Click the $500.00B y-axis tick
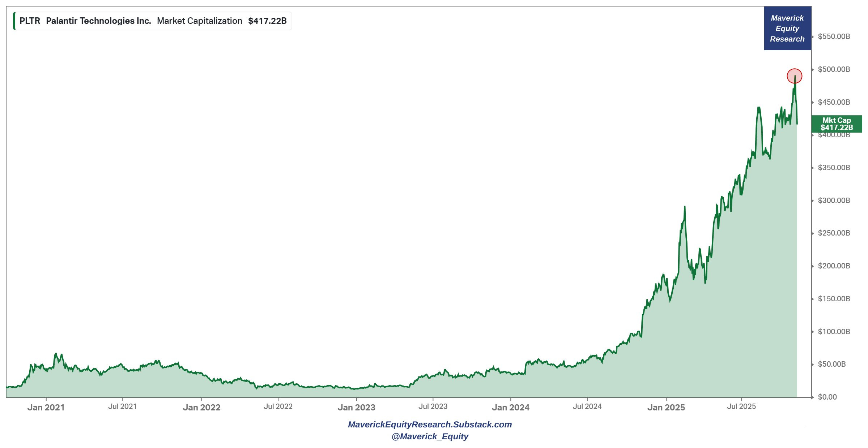The height and width of the screenshot is (448, 868). point(834,69)
